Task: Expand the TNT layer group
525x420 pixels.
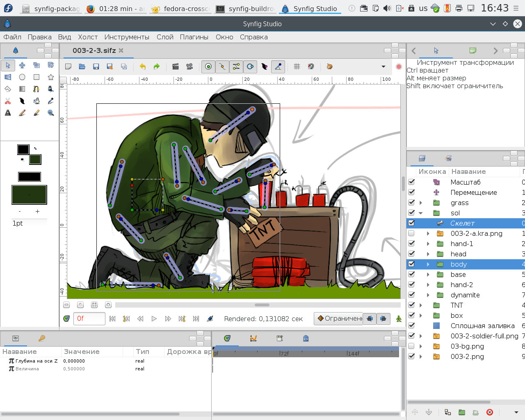Action: point(421,305)
